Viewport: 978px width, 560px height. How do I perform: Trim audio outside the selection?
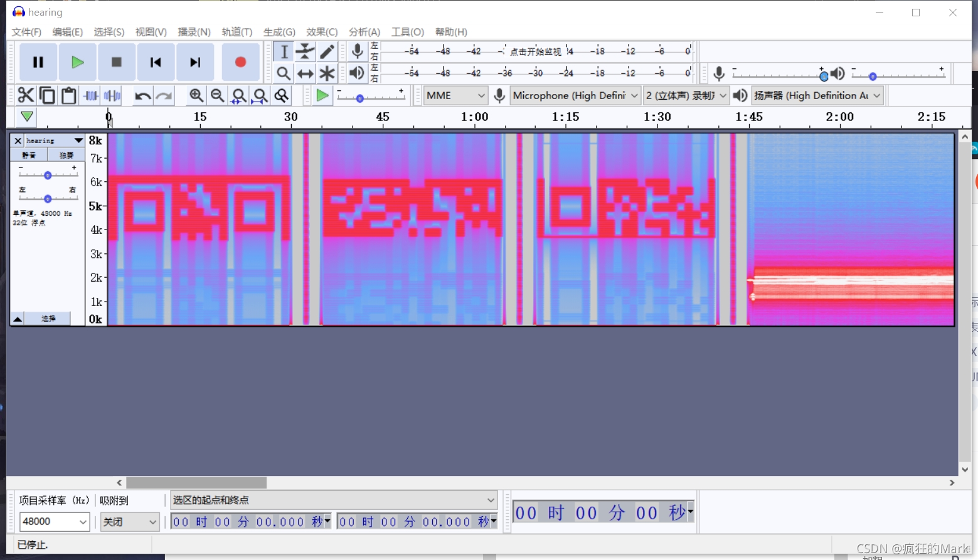coord(91,95)
